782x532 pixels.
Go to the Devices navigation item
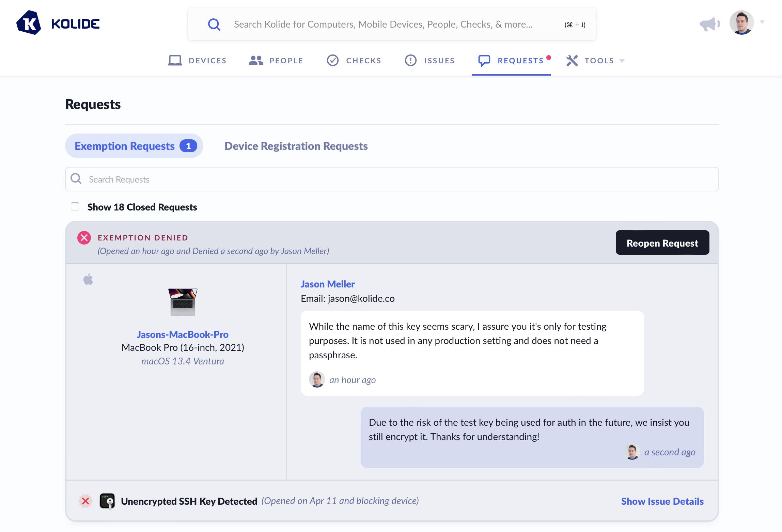(x=198, y=61)
